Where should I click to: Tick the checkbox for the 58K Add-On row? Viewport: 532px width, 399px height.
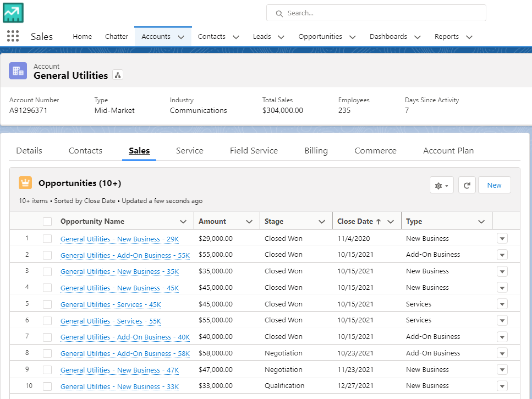click(x=47, y=353)
